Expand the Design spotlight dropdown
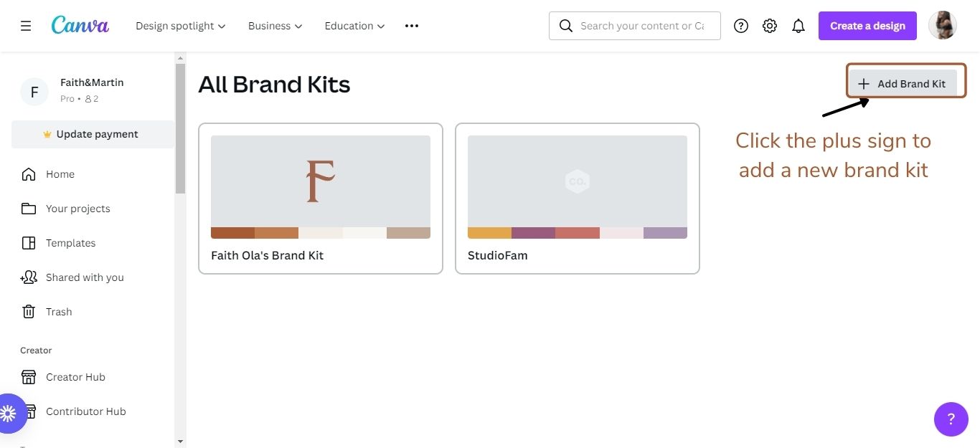The width and height of the screenshot is (980, 448). click(181, 26)
